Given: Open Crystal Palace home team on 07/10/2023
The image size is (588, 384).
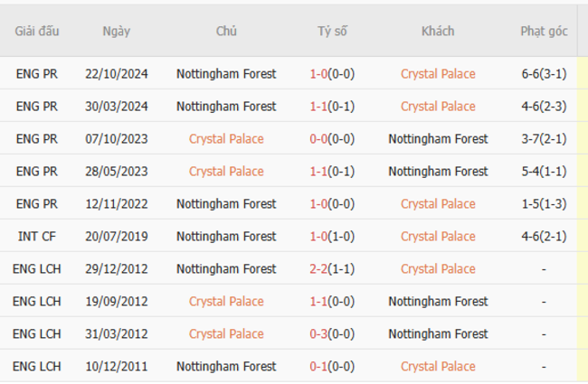Looking at the screenshot, I should tap(226, 139).
